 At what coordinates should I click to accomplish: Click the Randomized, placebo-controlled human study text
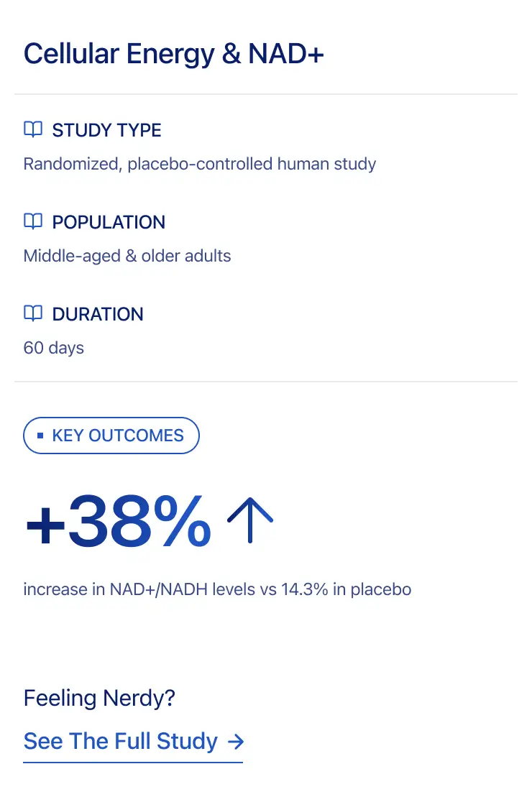pos(200,164)
